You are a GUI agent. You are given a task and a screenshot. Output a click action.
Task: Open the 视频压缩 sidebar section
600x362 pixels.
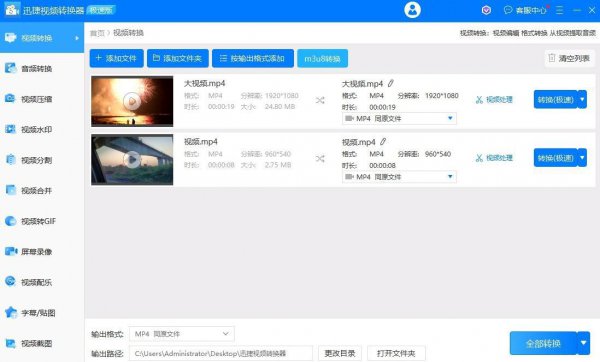(42, 99)
